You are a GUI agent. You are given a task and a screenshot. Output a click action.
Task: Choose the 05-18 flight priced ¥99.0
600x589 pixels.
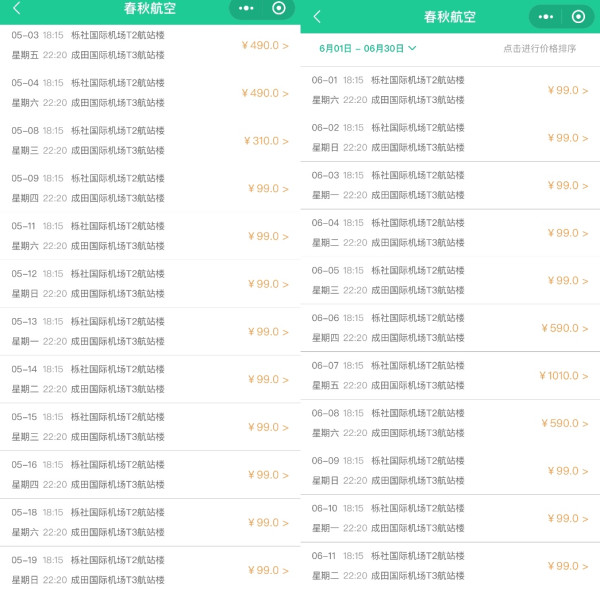coord(150,522)
